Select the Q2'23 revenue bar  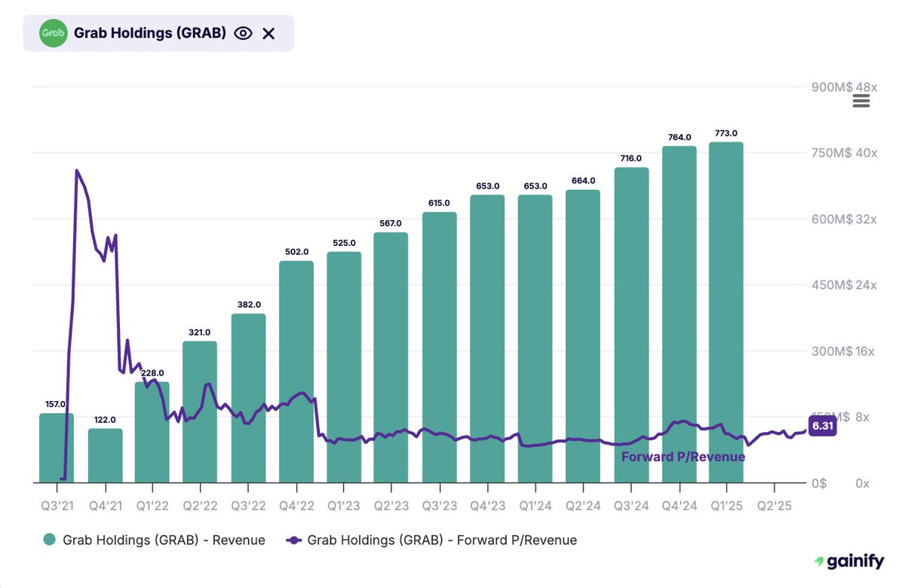[391, 357]
